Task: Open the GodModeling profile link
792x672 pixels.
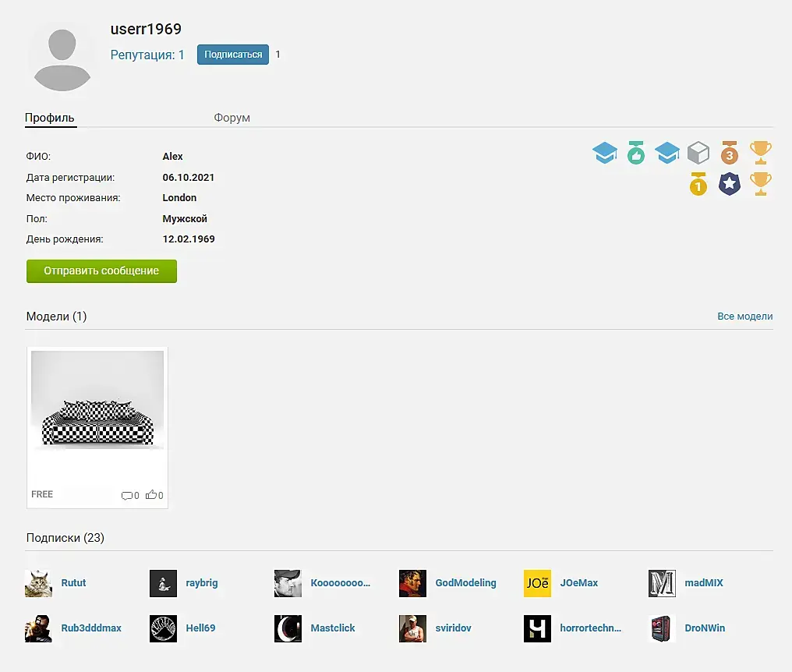Action: [465, 582]
